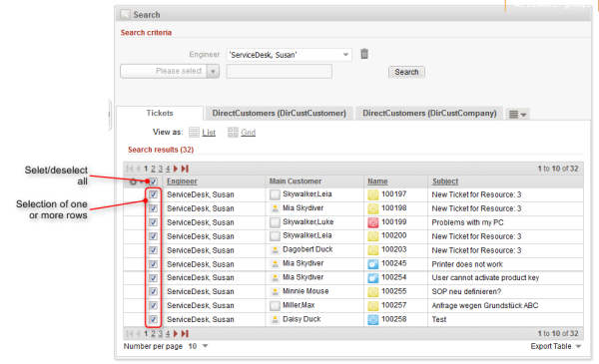The image size is (599, 364).
Task: Open ticket 'Anfrage wegen Grundstück ABC'
Action: point(485,305)
